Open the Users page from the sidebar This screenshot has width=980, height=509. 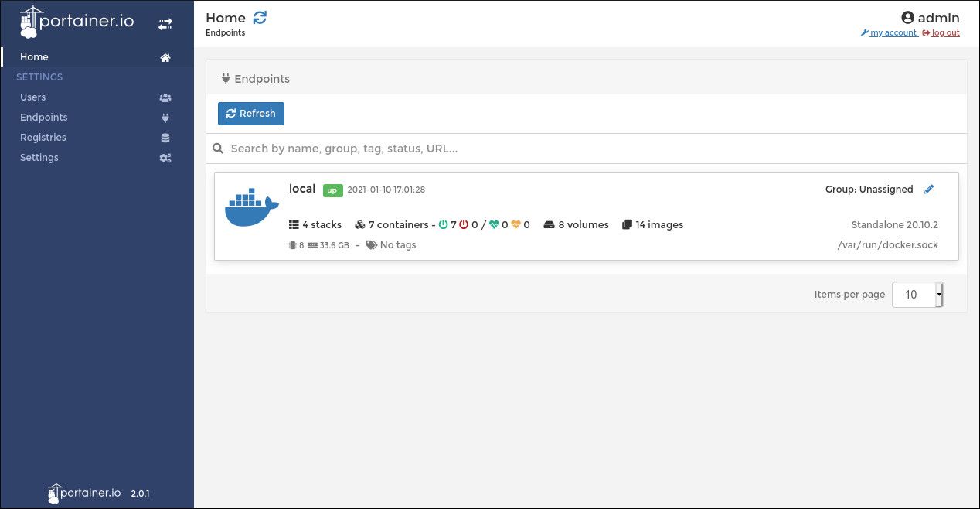[x=32, y=97]
